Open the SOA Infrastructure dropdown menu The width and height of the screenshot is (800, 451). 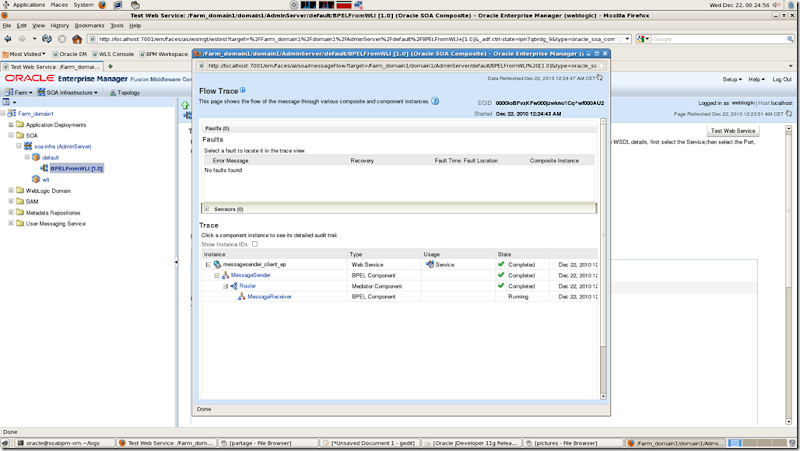tap(67, 92)
